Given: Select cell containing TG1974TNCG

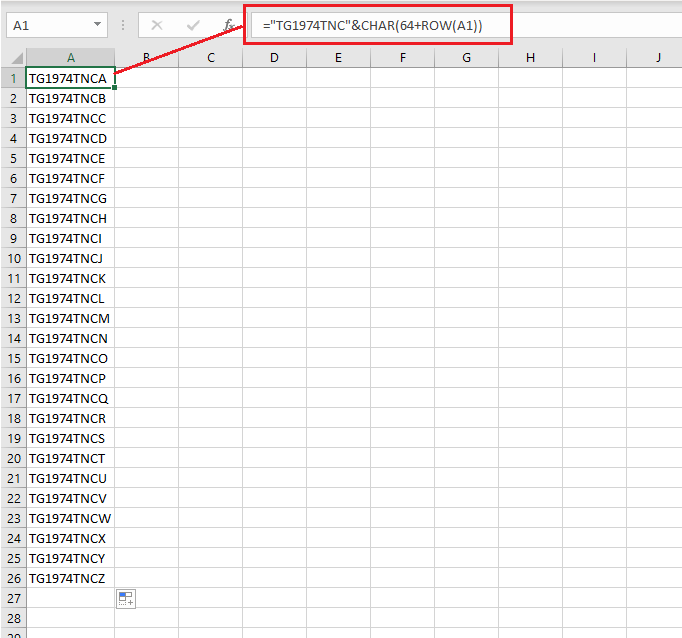Looking at the screenshot, I should point(70,198).
